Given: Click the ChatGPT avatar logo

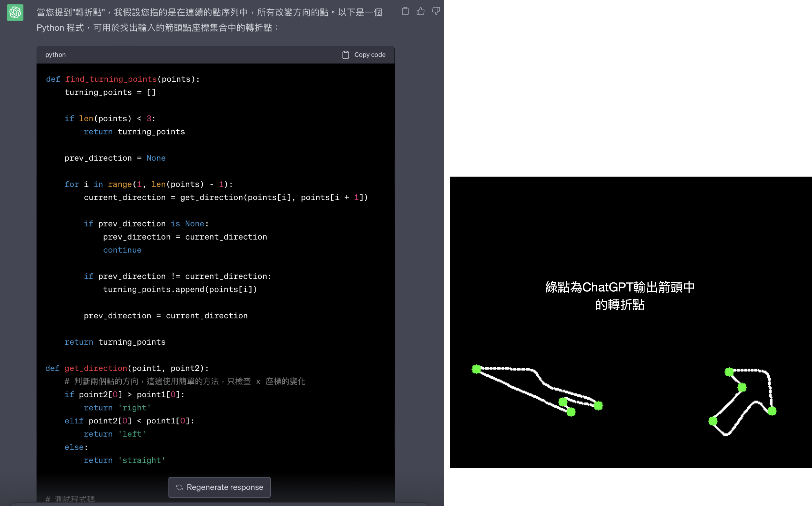Looking at the screenshot, I should click(x=15, y=12).
